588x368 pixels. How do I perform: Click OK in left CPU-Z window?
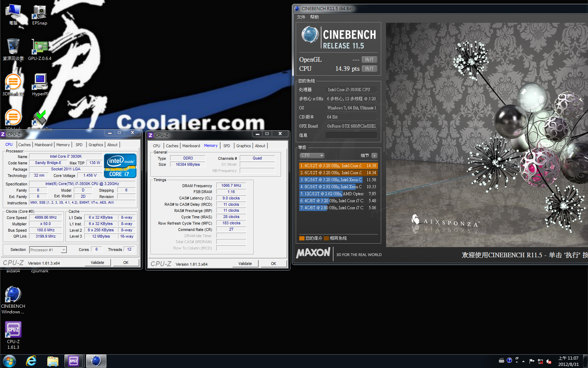(126, 263)
